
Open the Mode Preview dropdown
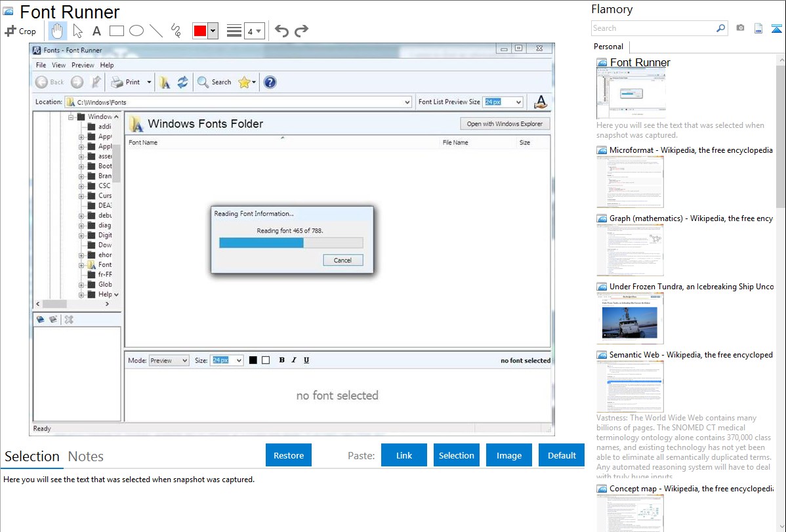click(169, 361)
